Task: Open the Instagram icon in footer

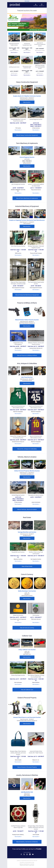Action: coord(27,855)
